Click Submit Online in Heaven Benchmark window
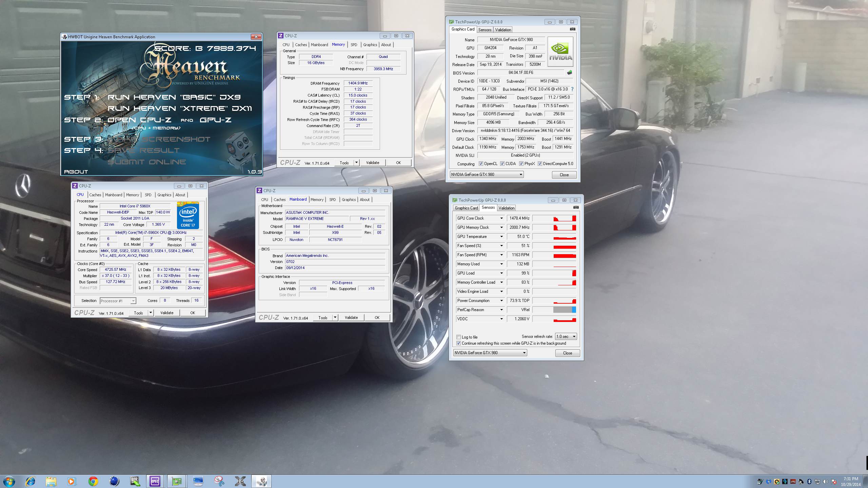 pyautogui.click(x=146, y=162)
